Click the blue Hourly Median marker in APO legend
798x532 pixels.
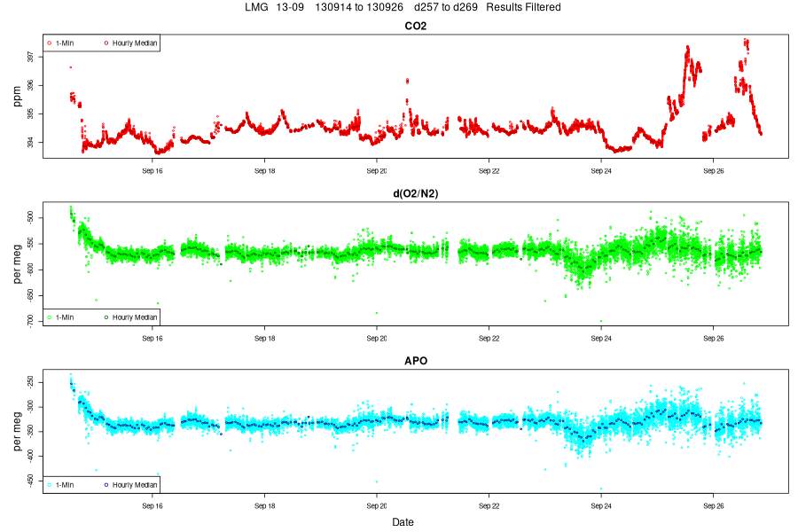(x=106, y=485)
